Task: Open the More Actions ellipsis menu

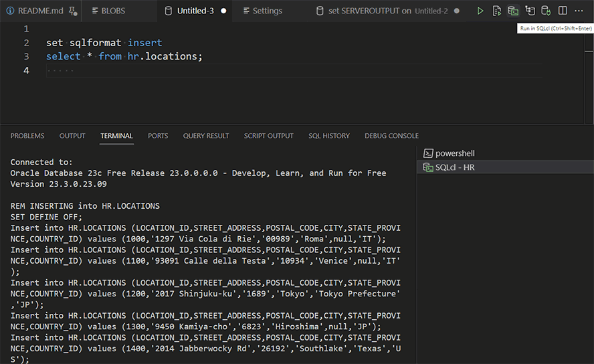Action: coord(579,11)
